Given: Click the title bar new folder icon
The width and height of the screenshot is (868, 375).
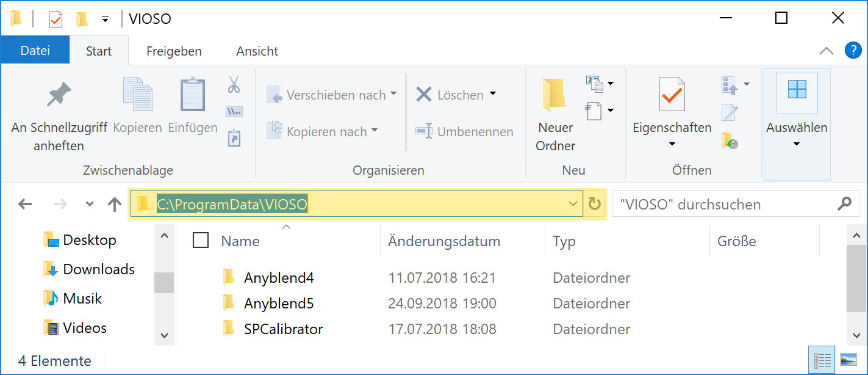Looking at the screenshot, I should pyautogui.click(x=82, y=19).
